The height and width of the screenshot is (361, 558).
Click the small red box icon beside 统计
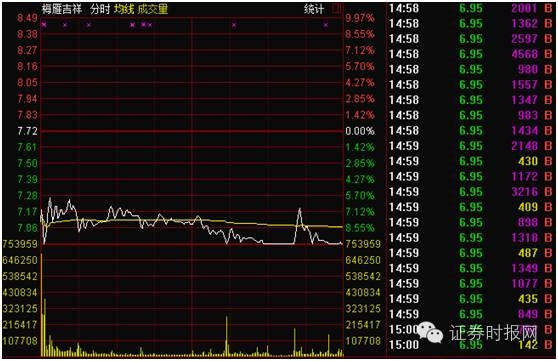pos(336,9)
